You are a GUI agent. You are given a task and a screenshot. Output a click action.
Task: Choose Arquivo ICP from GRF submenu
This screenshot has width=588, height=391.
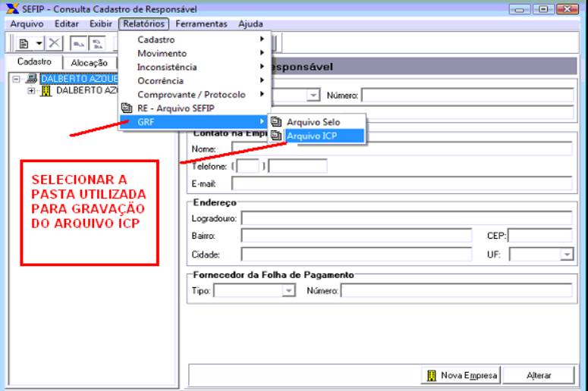(x=317, y=136)
